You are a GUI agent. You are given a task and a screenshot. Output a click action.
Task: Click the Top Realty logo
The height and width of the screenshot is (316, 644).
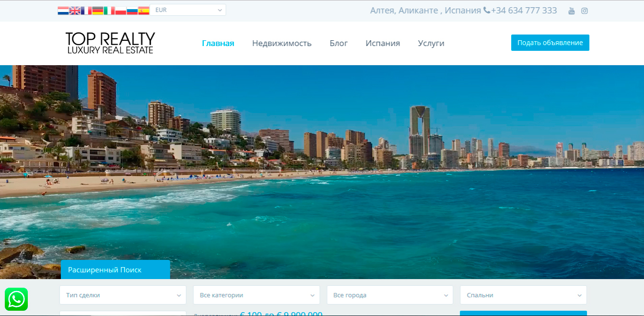(110, 43)
